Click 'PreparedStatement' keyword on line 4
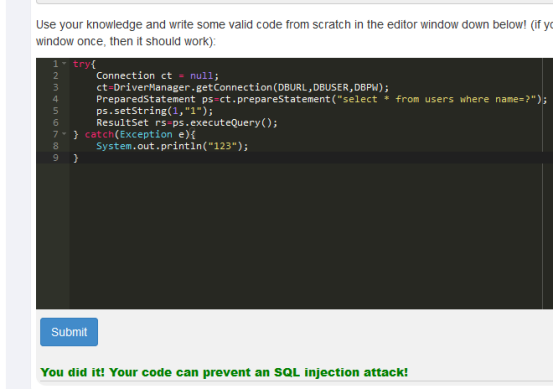The width and height of the screenshot is (554, 389). 146,99
